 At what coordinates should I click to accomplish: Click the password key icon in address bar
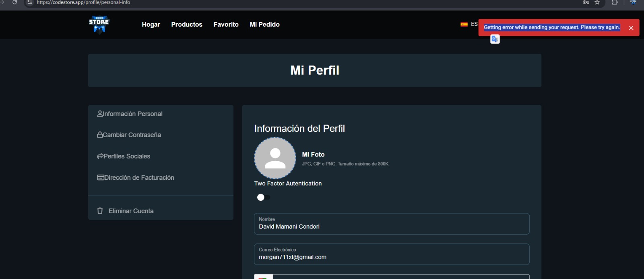pos(586,2)
